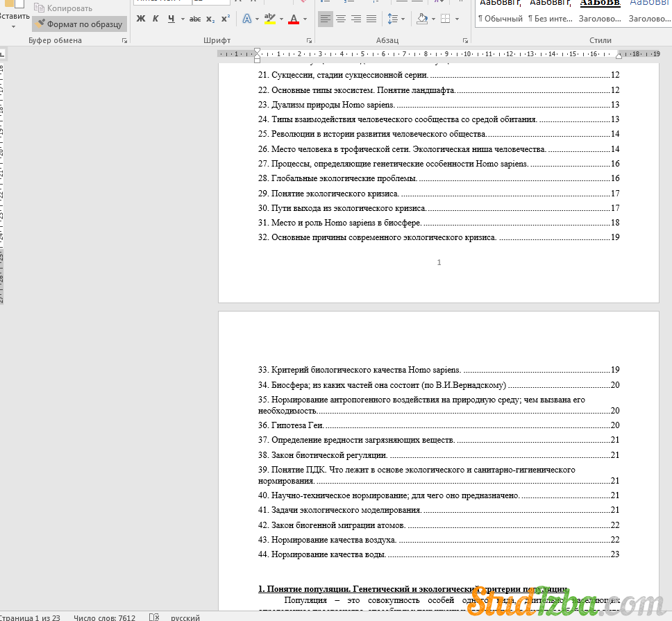Expand the text effects dropdown arrow
Image resolution: width=672 pixels, height=621 pixels.
pos(257,19)
